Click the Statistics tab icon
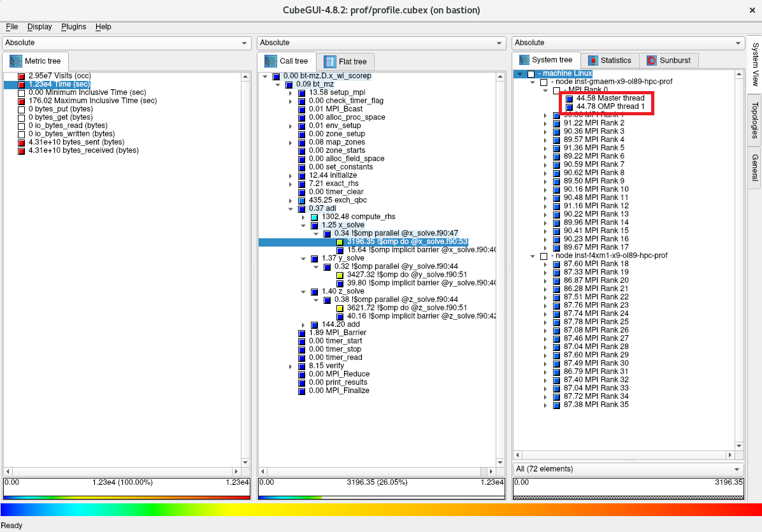Image resolution: width=762 pixels, height=532 pixels. click(x=593, y=61)
